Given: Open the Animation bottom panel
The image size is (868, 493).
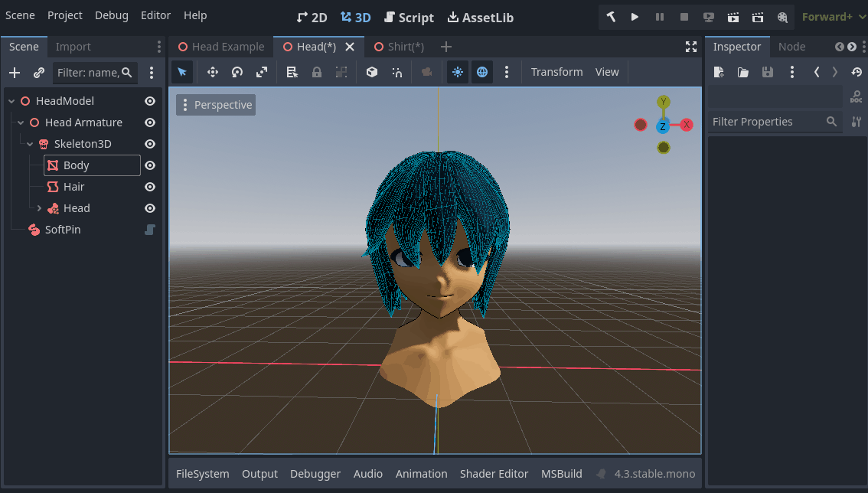Looking at the screenshot, I should tap(421, 474).
